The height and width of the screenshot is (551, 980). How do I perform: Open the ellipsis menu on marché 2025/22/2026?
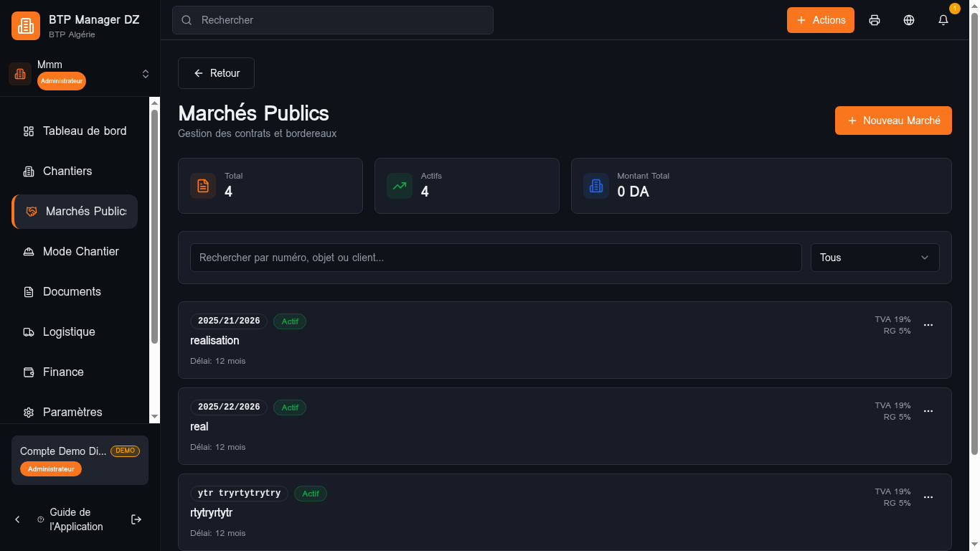pos(928,411)
